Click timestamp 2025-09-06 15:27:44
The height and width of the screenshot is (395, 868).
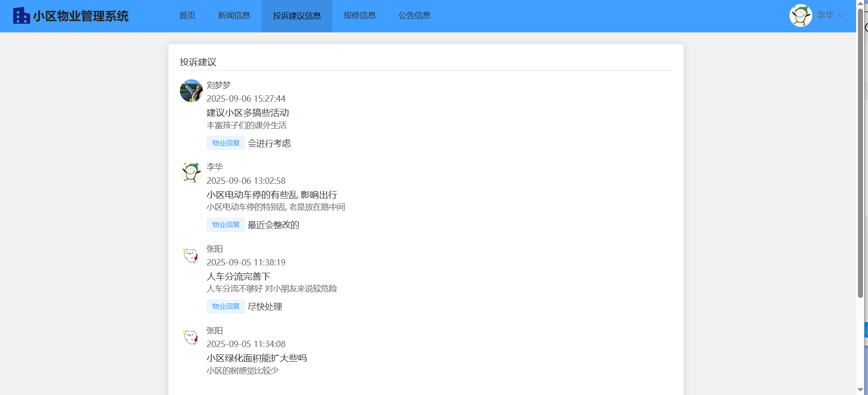246,99
